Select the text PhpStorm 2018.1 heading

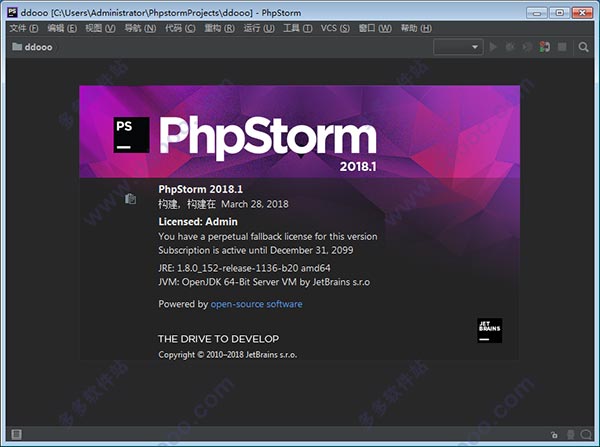click(201, 189)
